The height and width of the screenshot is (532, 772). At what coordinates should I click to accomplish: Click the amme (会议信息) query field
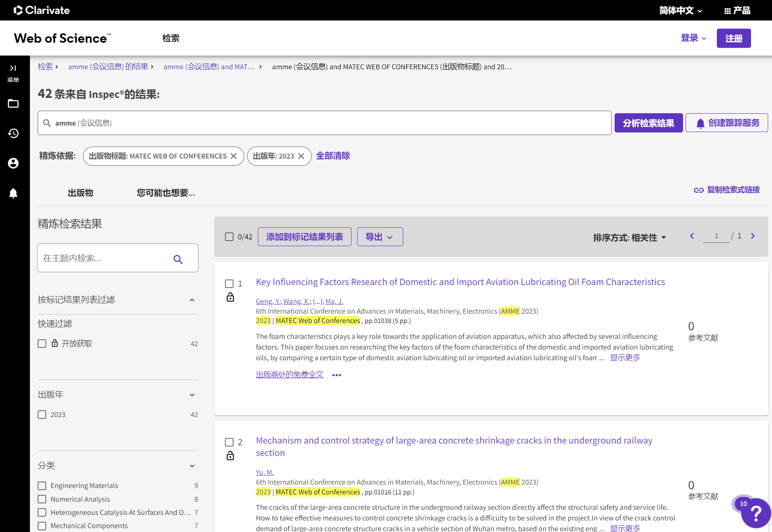325,123
